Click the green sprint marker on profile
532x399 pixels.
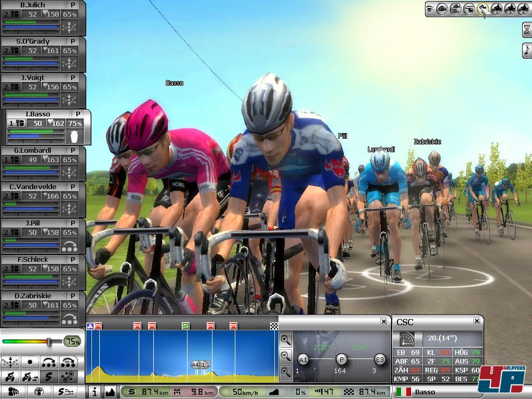185,326
